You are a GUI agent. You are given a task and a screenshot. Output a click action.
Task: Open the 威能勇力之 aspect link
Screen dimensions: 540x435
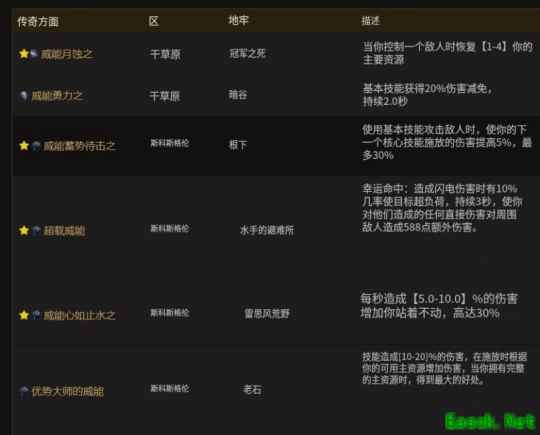point(57,96)
